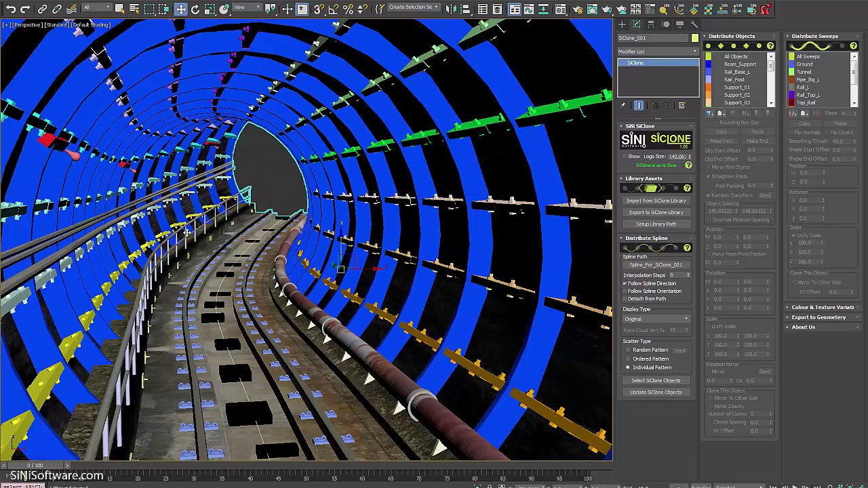The width and height of the screenshot is (868, 488).
Task: Toggle the Percent Snap icon
Action: 349,9
